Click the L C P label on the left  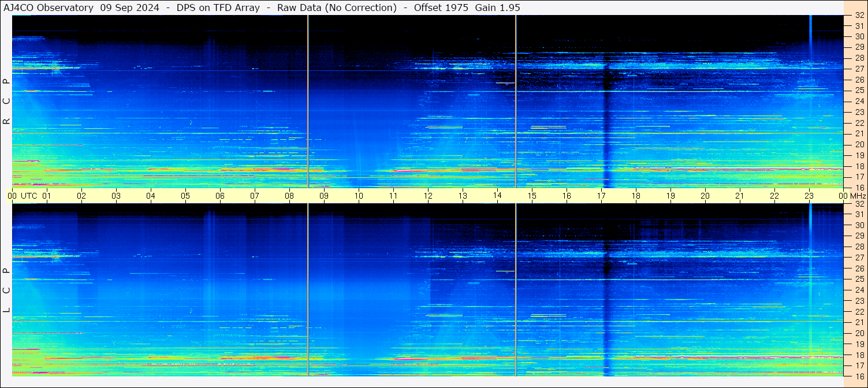7,290
